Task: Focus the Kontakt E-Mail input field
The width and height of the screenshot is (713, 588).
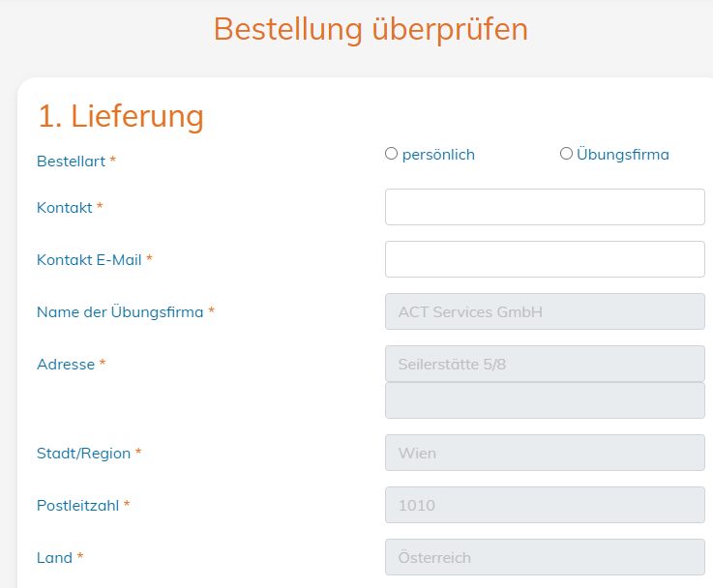Action: pyautogui.click(x=545, y=259)
